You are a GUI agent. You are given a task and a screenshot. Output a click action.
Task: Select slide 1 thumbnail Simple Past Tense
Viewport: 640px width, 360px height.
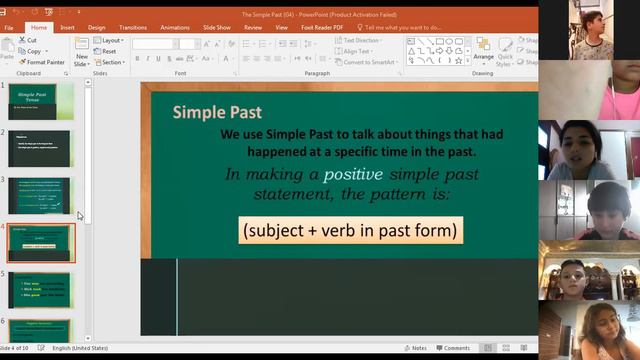41,102
